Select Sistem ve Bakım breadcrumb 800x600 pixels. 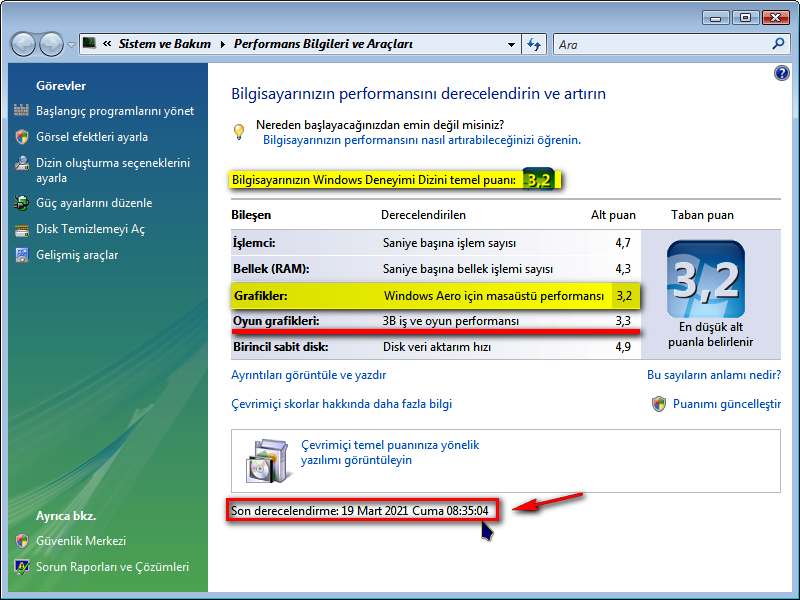[x=165, y=44]
